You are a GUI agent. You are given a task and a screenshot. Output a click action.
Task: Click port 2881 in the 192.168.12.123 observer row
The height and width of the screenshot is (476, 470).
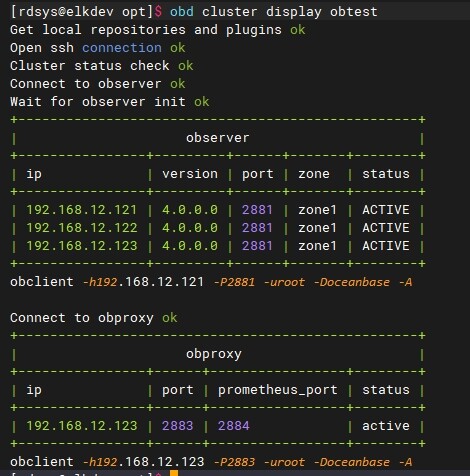click(x=257, y=246)
